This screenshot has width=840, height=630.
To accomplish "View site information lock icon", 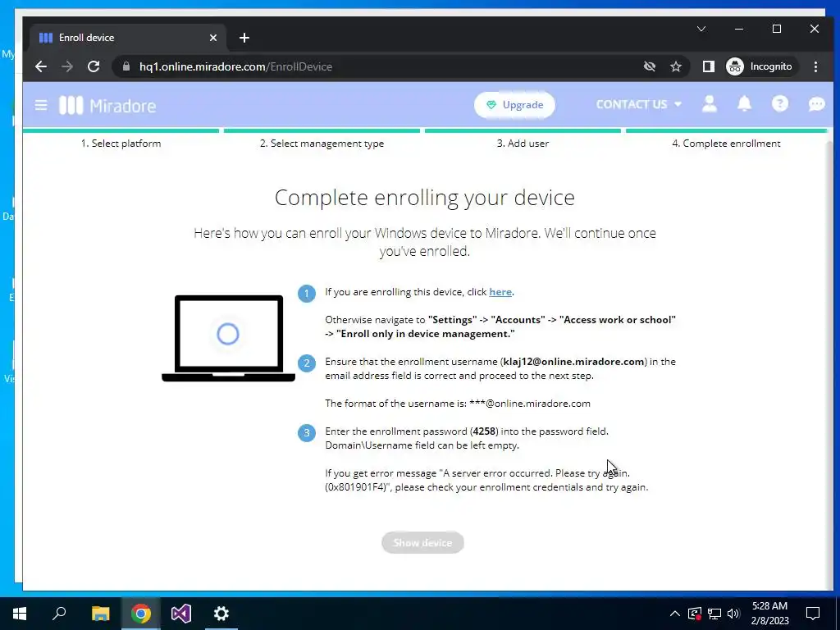I will (126, 66).
